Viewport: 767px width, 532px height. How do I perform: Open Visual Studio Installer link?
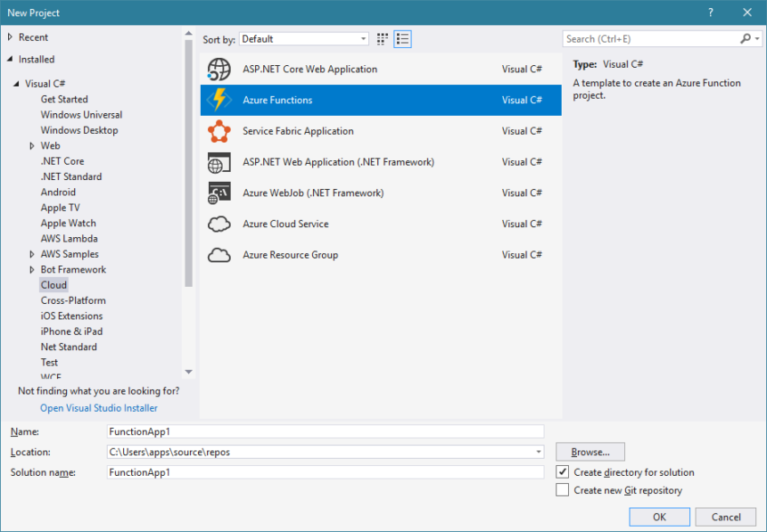[99, 408]
